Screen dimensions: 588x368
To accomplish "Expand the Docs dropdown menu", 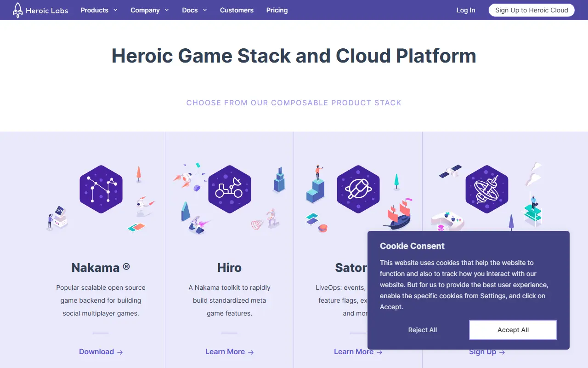I will [x=194, y=10].
